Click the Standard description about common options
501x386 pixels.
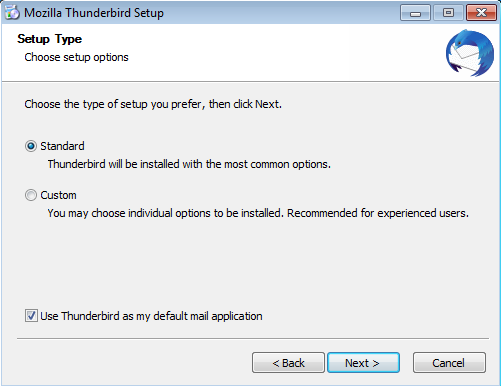[189, 164]
